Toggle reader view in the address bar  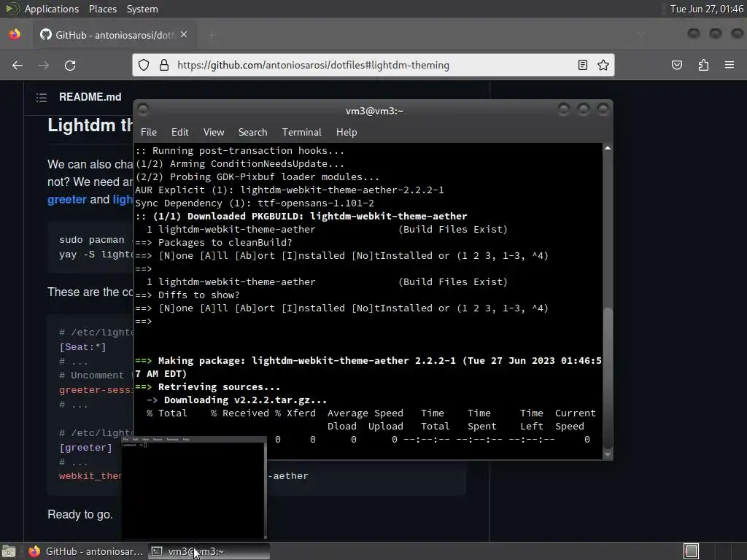click(x=583, y=65)
